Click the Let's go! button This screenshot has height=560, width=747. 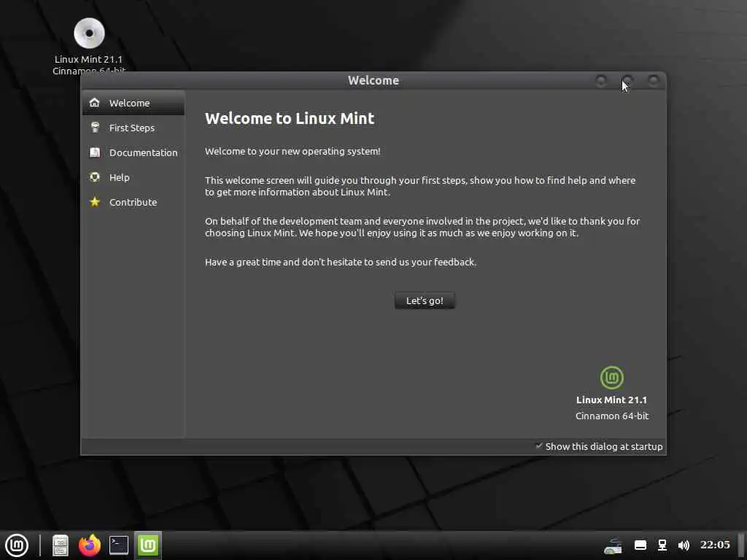[x=425, y=301]
